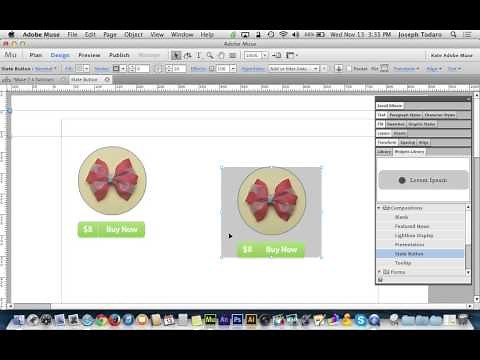Viewport: 480px width, 360px height.
Task: Switch to the Paragraph Styles panel tab
Action: pos(405,115)
